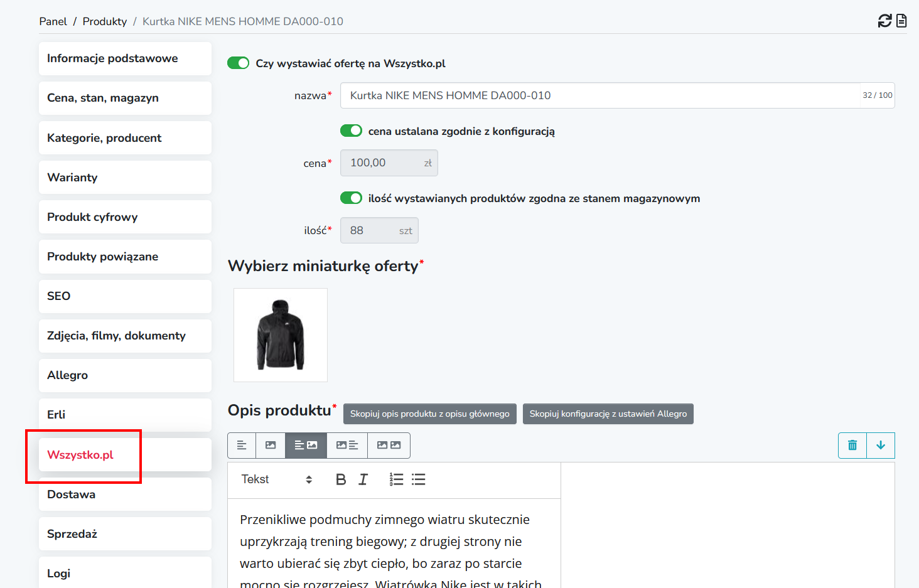Image resolution: width=919 pixels, height=588 pixels.
Task: Open the document icon next to refresh
Action: pyautogui.click(x=901, y=21)
